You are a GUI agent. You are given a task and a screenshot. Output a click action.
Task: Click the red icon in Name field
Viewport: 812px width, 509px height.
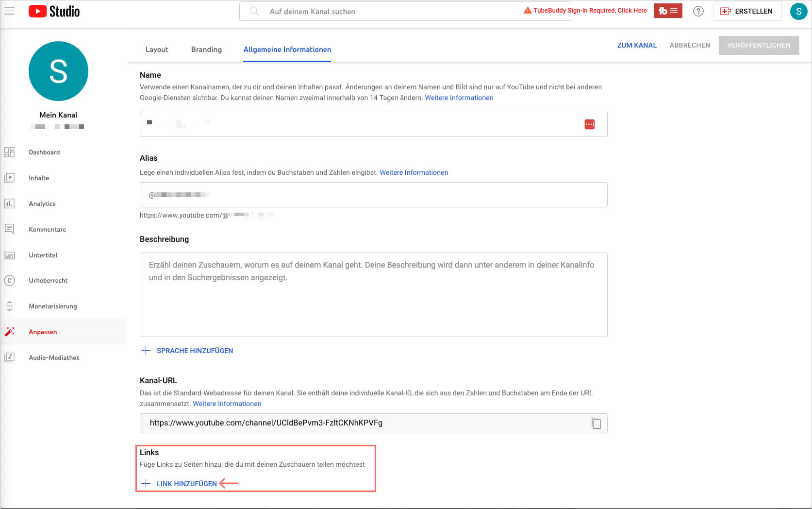[589, 124]
